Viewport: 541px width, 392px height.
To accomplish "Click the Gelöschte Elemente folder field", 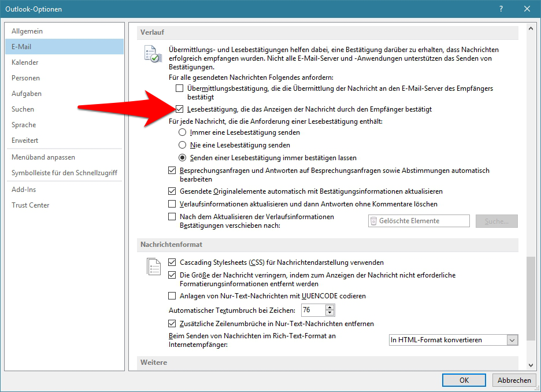I will point(419,221).
